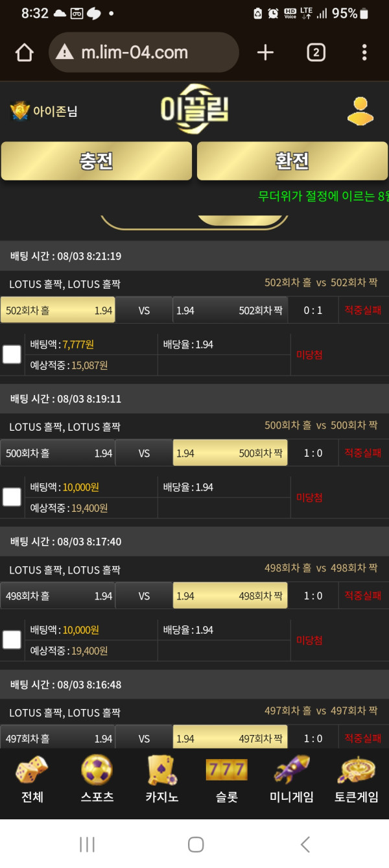Image resolution: width=389 pixels, height=868 pixels.
Task: Open the user profile icon
Action: [360, 111]
